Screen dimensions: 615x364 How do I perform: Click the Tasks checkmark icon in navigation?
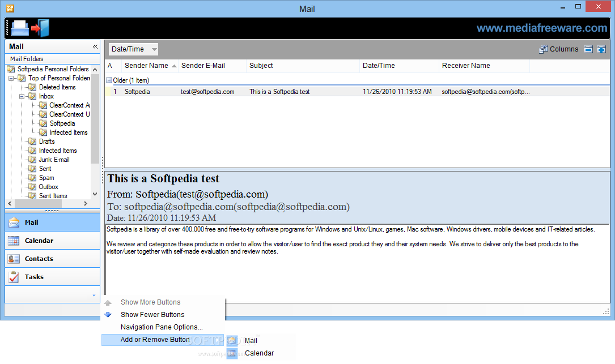[x=14, y=277]
